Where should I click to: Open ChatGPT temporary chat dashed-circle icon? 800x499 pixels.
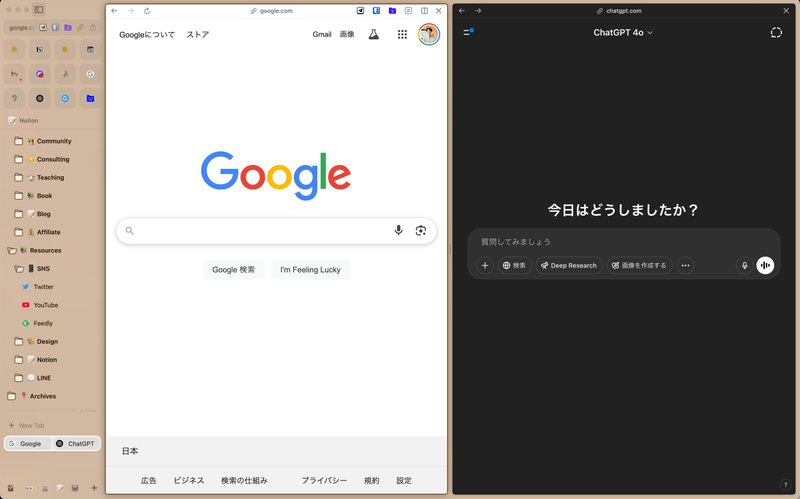[776, 33]
